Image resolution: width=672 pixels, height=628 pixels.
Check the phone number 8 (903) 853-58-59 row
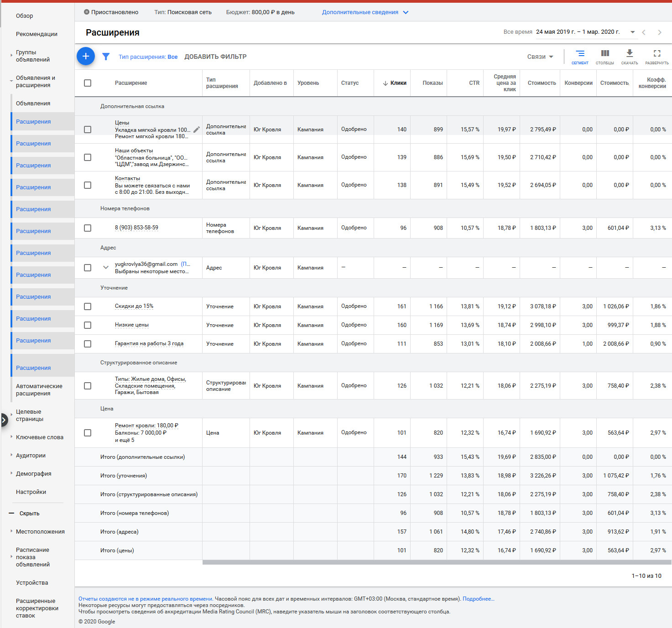(x=88, y=228)
